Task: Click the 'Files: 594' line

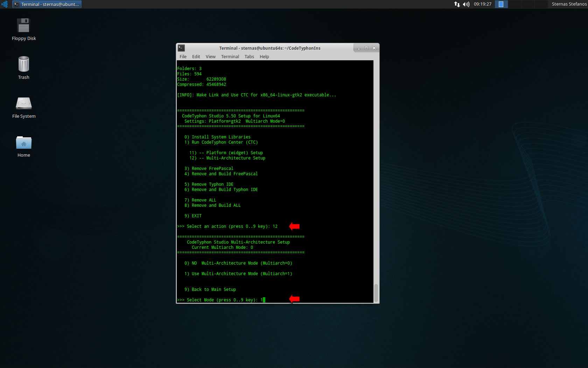Action: click(x=189, y=74)
